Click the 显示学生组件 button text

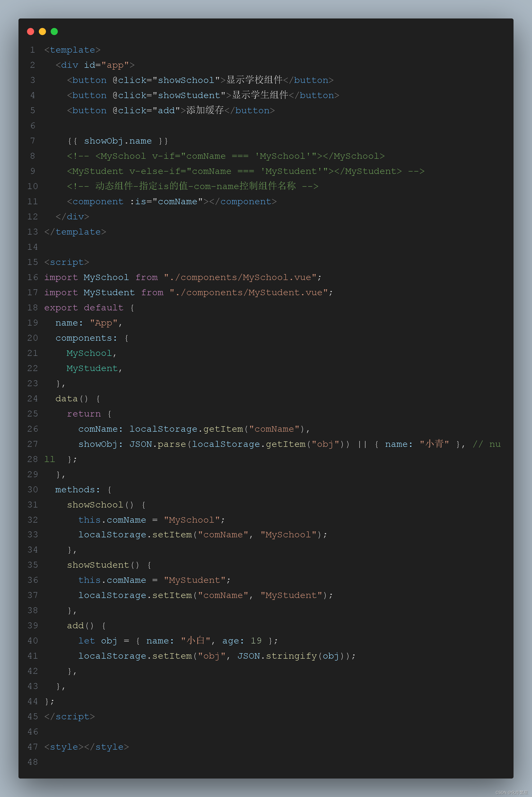tap(260, 95)
